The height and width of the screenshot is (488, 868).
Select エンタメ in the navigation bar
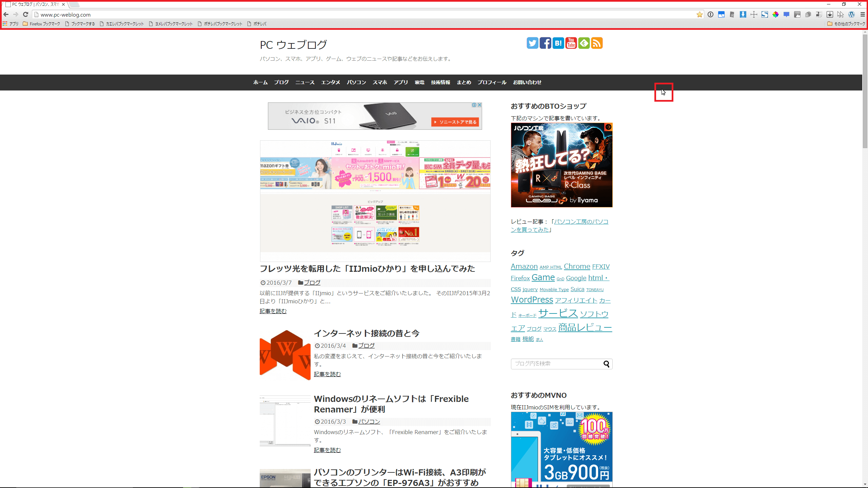[x=331, y=82]
